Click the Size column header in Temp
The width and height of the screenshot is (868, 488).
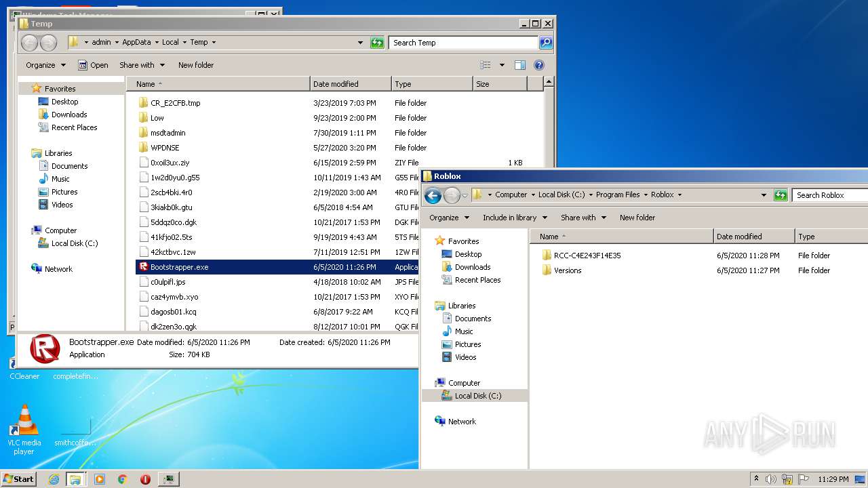click(x=500, y=84)
